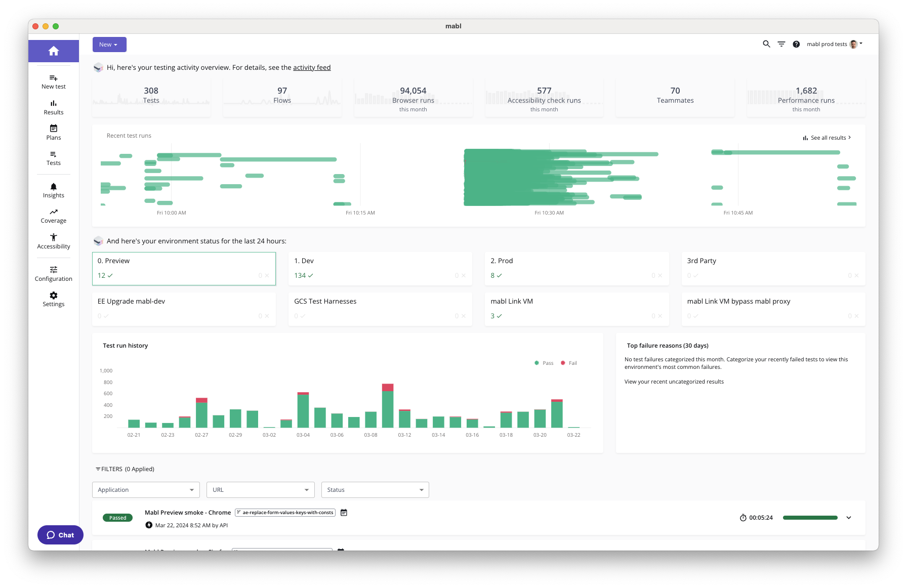The image size is (907, 588).
Task: Click the branch tag ae-replace-form-values-keys-with-consts
Action: 285,513
